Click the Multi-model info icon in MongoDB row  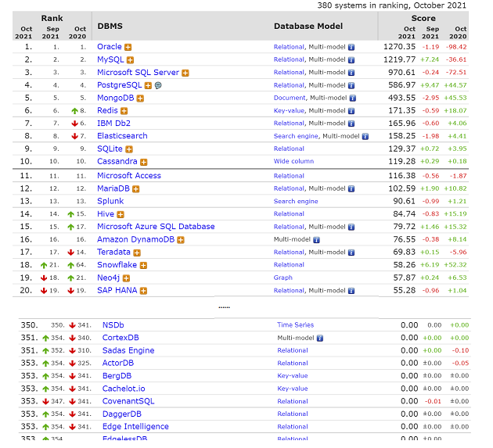click(x=353, y=99)
